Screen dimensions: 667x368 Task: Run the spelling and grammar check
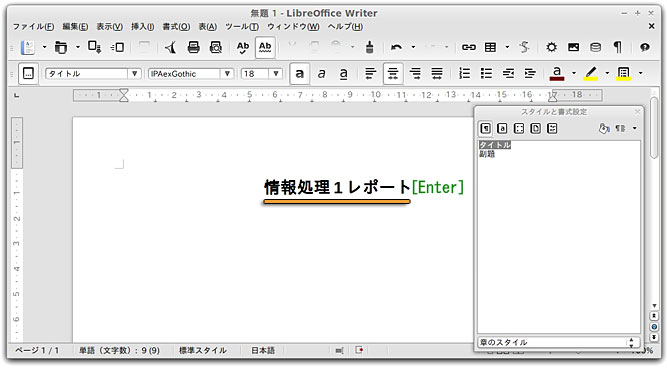coord(243,47)
